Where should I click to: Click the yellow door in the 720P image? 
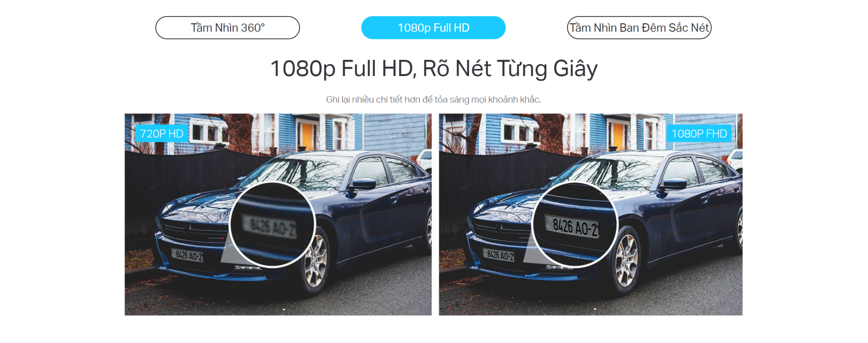click(x=307, y=134)
